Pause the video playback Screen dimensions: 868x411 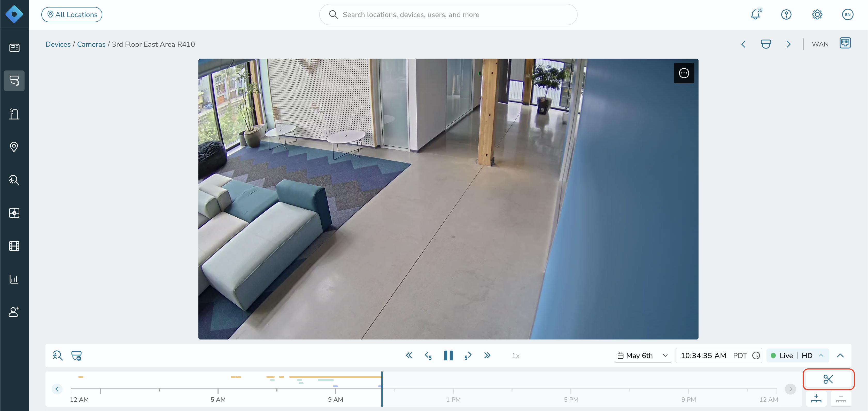click(448, 355)
